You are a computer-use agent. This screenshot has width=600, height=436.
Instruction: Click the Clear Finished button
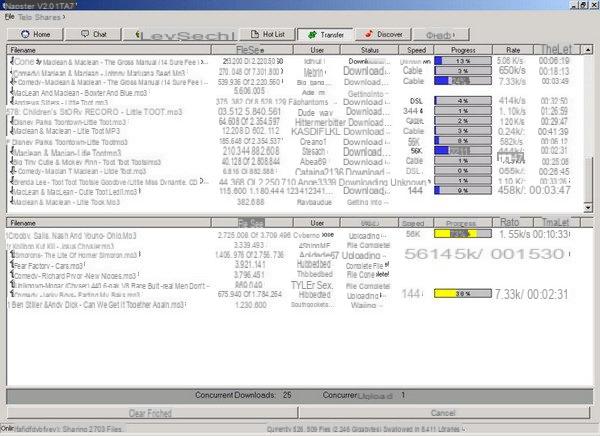pos(152,413)
